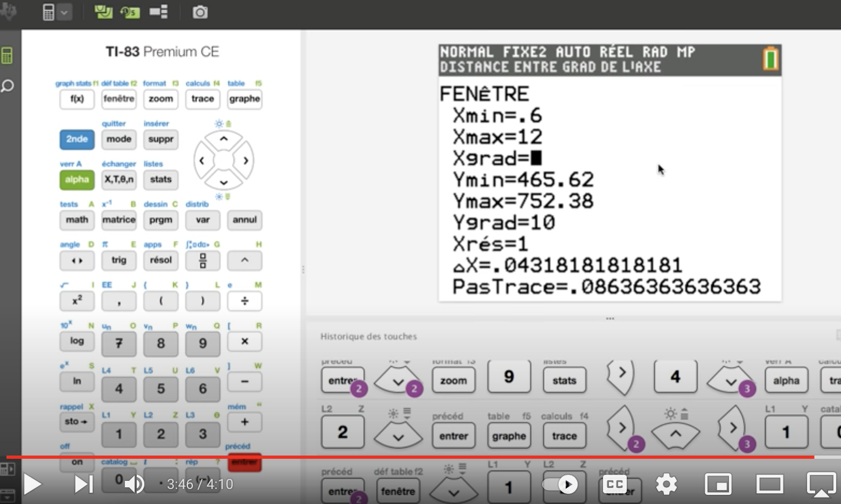
Task: Click the red video progress bar
Action: (410, 457)
